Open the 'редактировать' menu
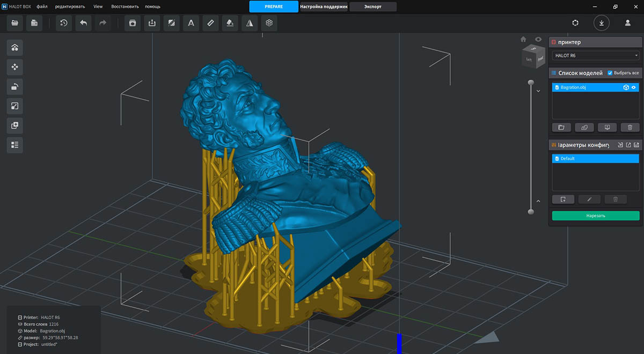 click(x=70, y=6)
